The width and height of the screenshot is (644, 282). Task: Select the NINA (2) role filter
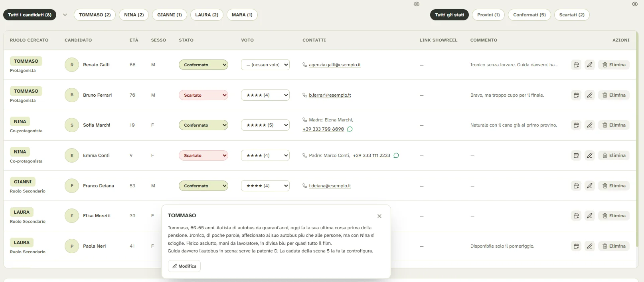(x=134, y=15)
